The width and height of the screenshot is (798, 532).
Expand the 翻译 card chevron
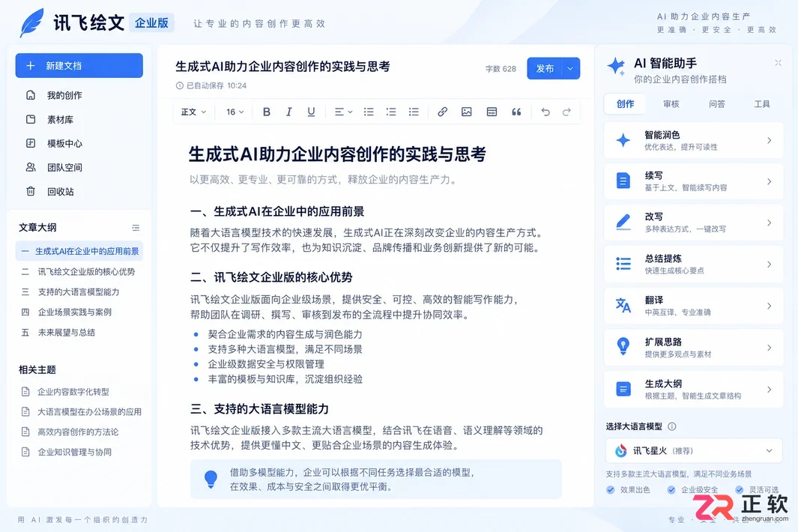769,306
